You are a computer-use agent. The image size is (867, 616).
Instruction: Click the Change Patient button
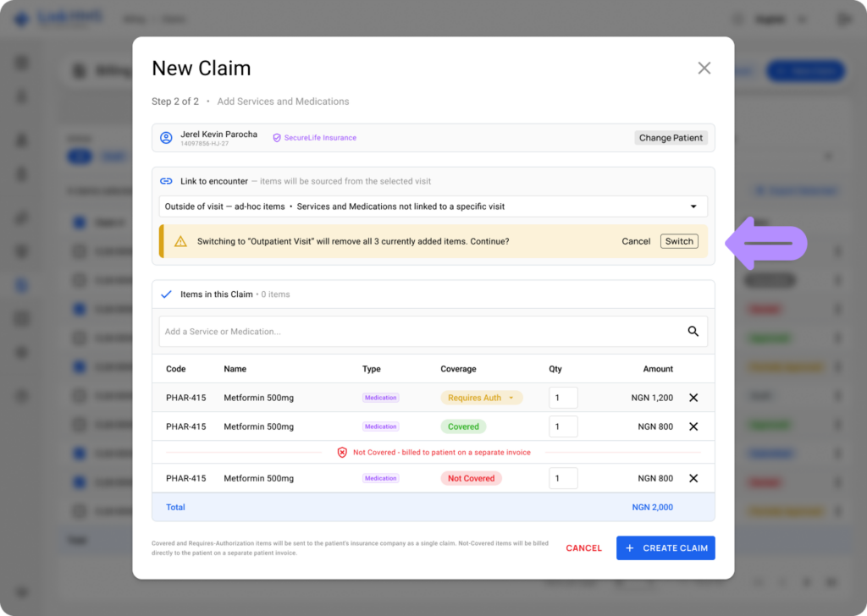click(671, 138)
